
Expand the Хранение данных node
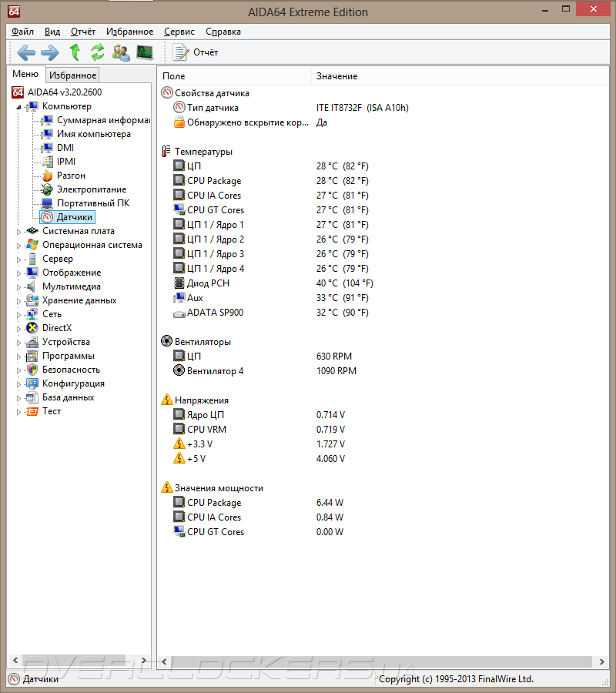18,301
